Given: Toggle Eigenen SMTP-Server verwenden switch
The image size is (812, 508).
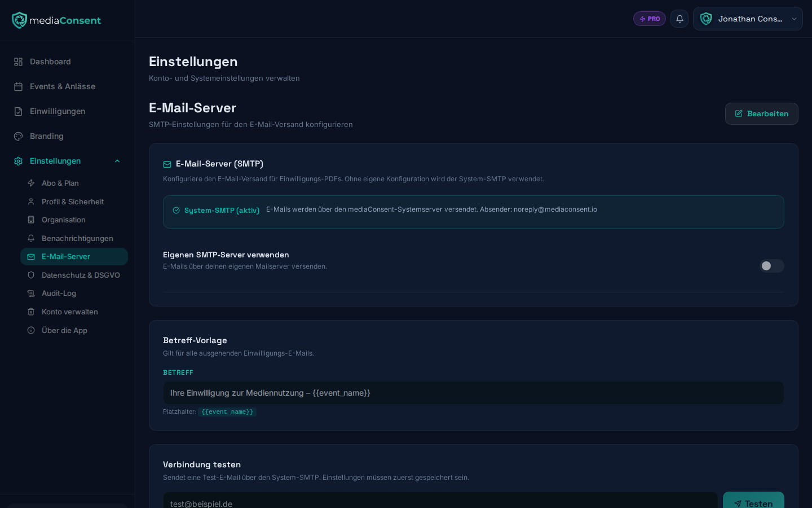Looking at the screenshot, I should (x=771, y=266).
